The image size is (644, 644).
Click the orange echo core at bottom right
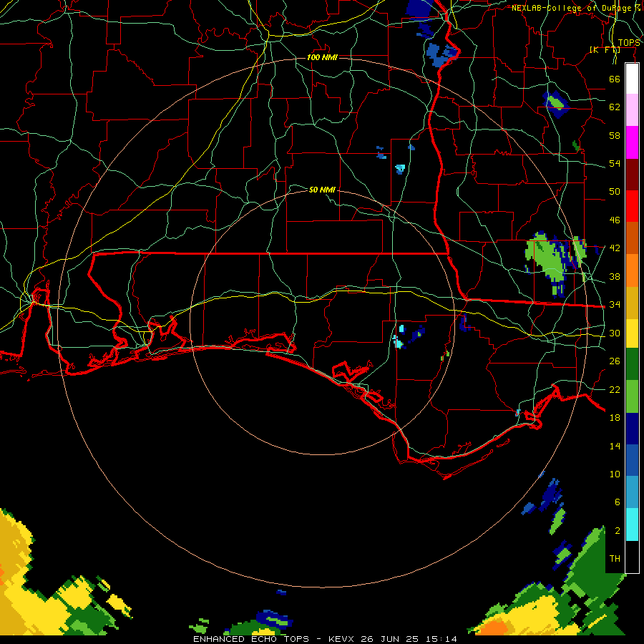(x=493, y=626)
